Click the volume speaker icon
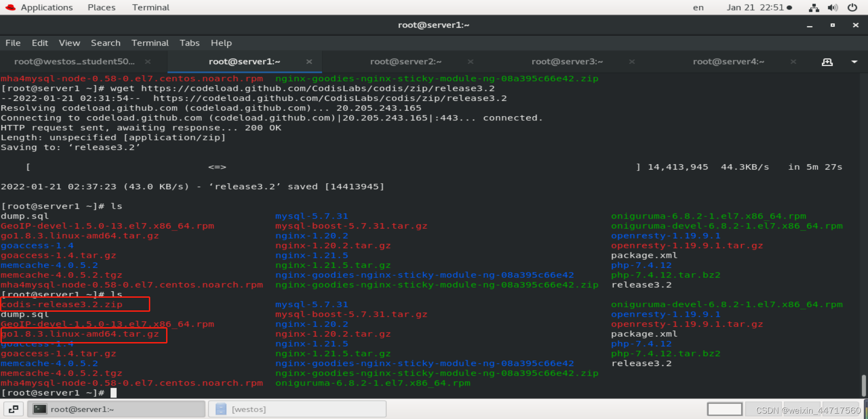The height and width of the screenshot is (419, 868). (833, 8)
